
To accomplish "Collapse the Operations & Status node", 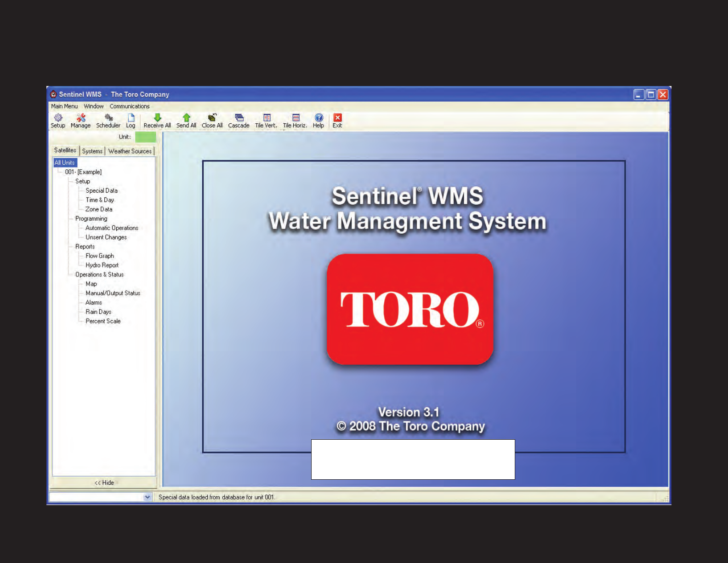I will click(x=99, y=275).
